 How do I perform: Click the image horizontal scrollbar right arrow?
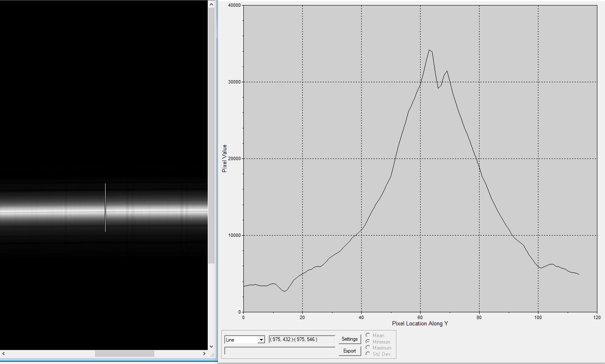tap(204, 353)
